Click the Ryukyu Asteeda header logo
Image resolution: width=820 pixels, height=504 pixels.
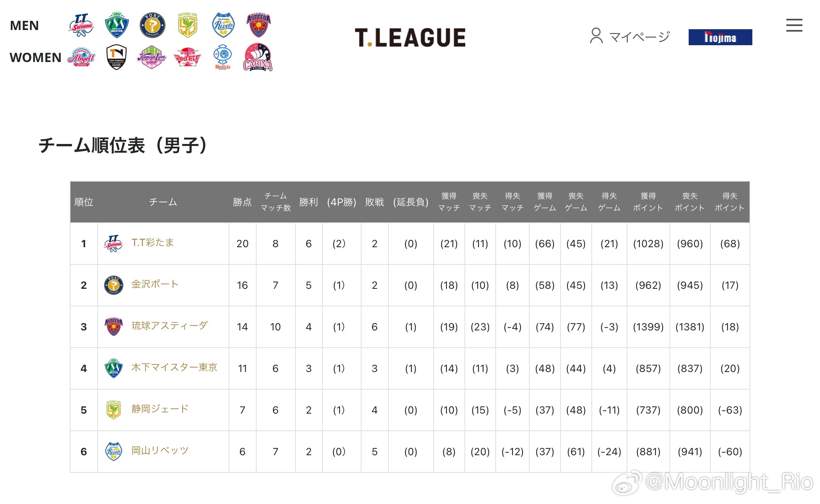click(x=259, y=25)
